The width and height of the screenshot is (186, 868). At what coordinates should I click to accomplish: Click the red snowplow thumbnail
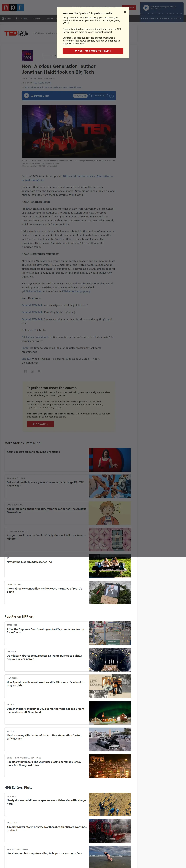(110, 831)
